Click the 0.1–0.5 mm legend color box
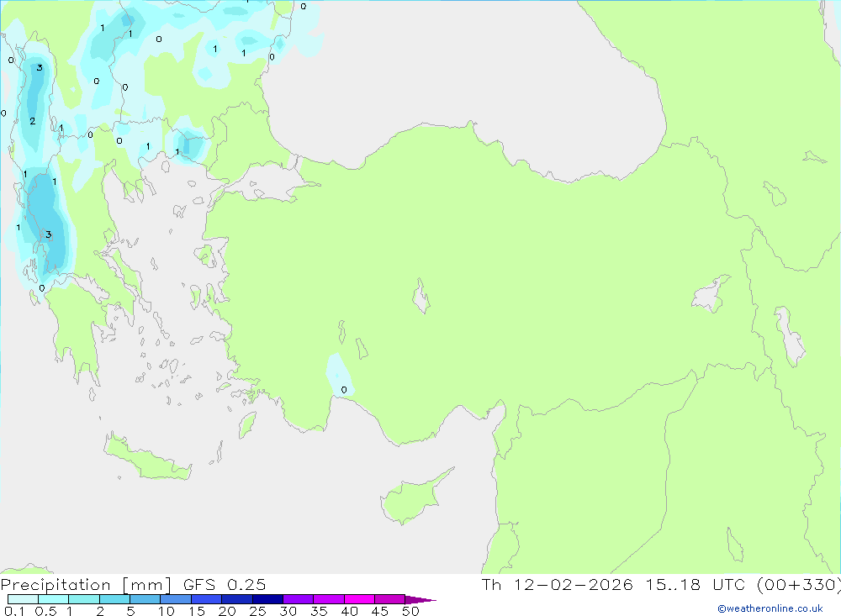This screenshot has height=616, width=841. (x=23, y=599)
